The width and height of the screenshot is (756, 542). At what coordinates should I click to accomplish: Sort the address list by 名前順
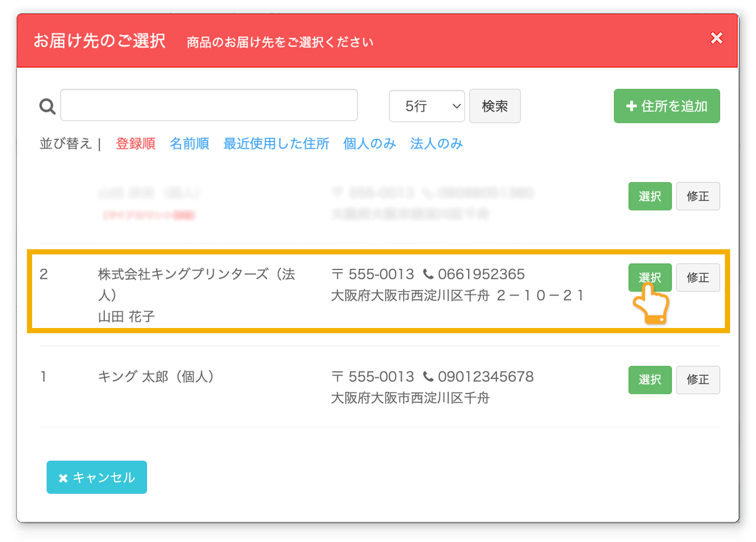pyautogui.click(x=189, y=144)
